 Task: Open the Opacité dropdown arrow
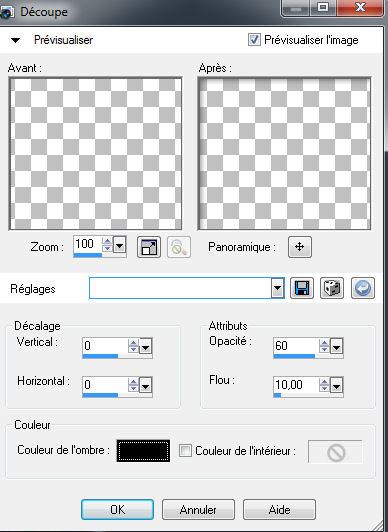(336, 346)
